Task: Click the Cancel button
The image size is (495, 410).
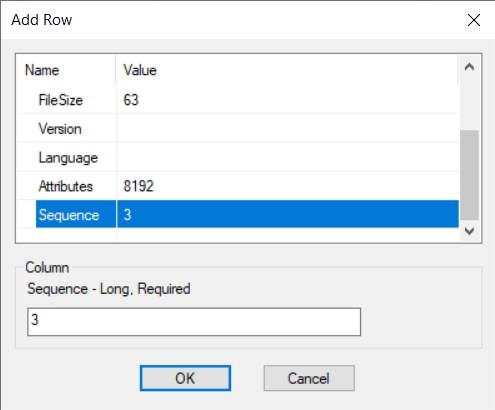Action: click(309, 378)
